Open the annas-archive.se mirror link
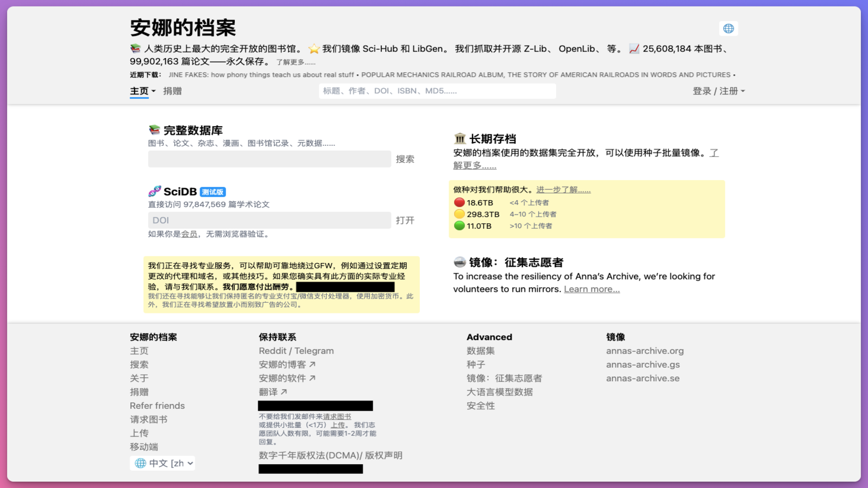The height and width of the screenshot is (488, 868). [x=642, y=378]
